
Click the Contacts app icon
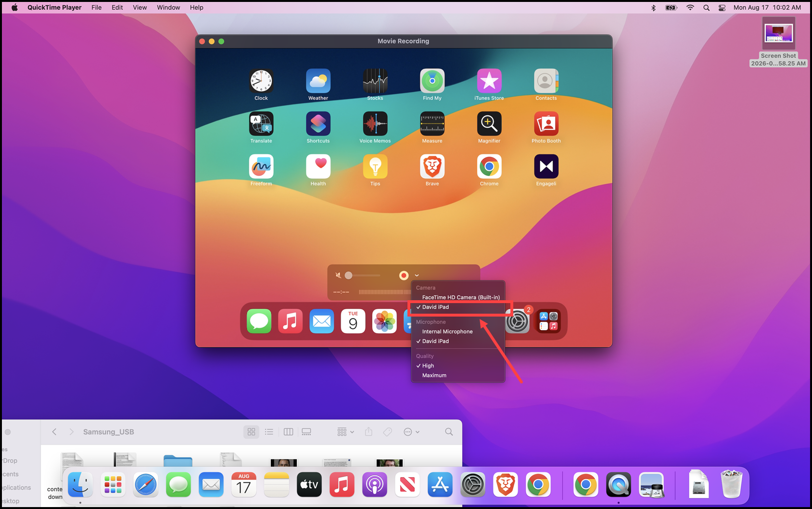(x=546, y=81)
